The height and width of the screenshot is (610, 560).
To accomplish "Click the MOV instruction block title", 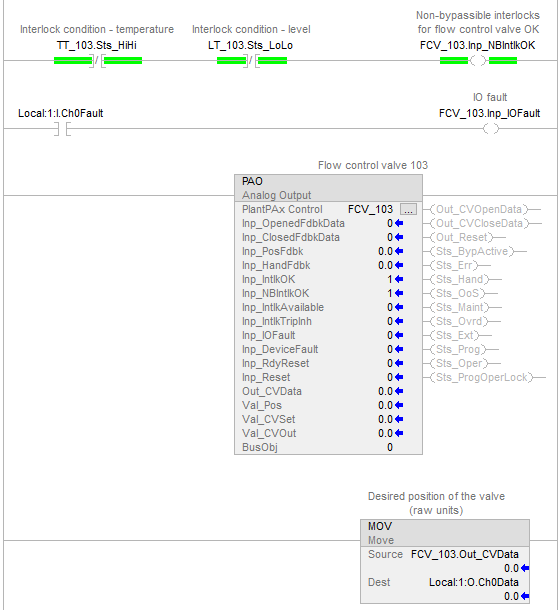I will click(380, 526).
